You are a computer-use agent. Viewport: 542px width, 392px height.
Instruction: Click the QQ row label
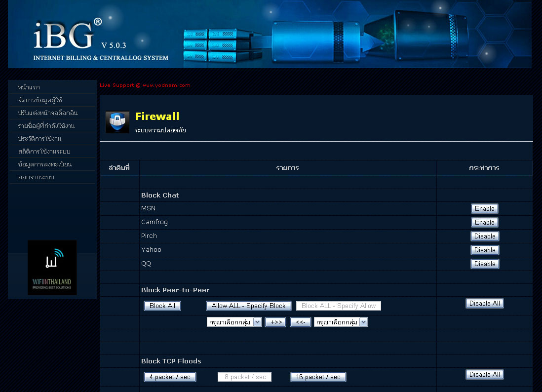tap(146, 264)
